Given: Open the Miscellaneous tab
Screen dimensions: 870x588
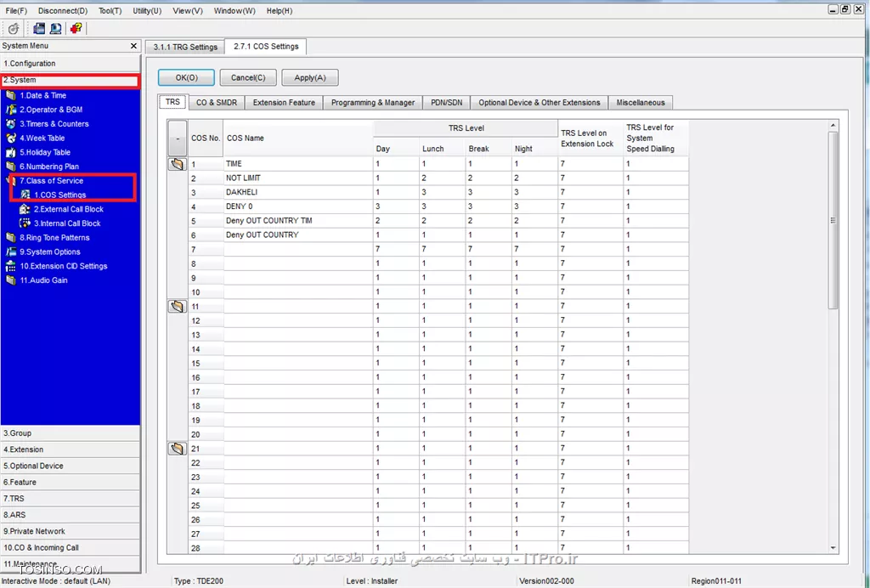Looking at the screenshot, I should (x=641, y=103).
